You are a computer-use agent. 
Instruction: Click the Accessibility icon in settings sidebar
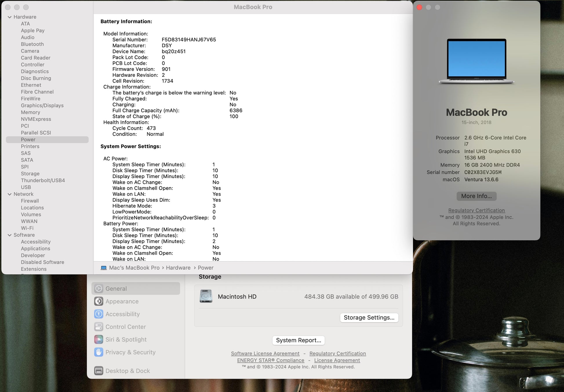pyautogui.click(x=99, y=314)
